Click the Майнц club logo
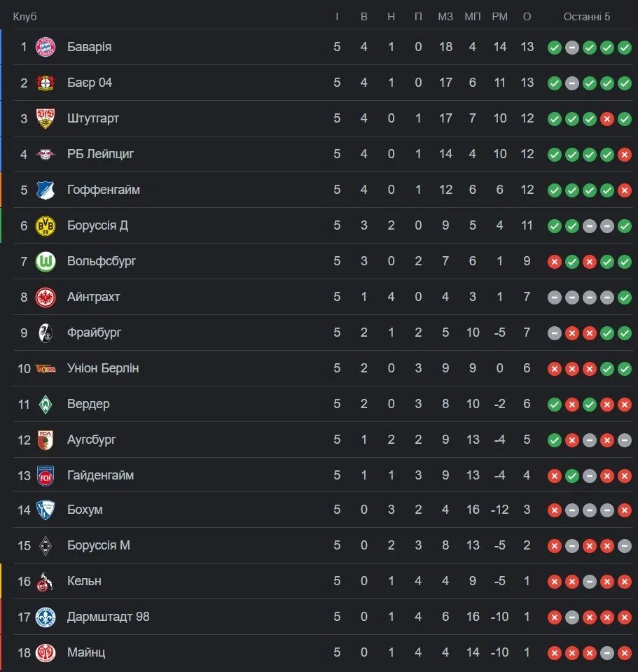The width and height of the screenshot is (638, 672). (x=46, y=652)
